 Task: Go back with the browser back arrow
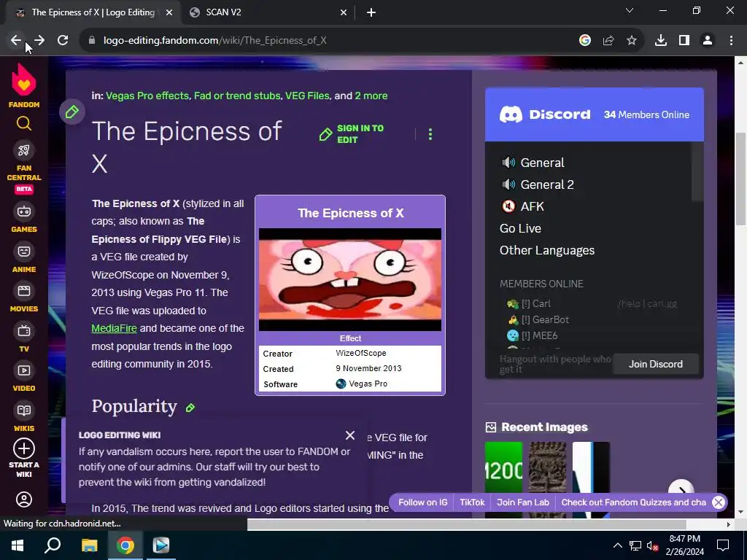click(x=16, y=41)
